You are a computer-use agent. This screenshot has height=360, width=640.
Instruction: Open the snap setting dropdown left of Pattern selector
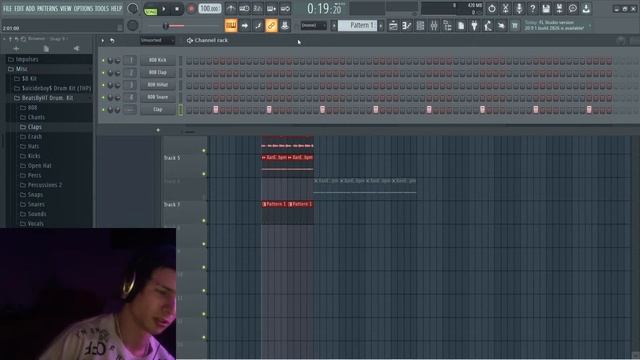pyautogui.click(x=313, y=25)
